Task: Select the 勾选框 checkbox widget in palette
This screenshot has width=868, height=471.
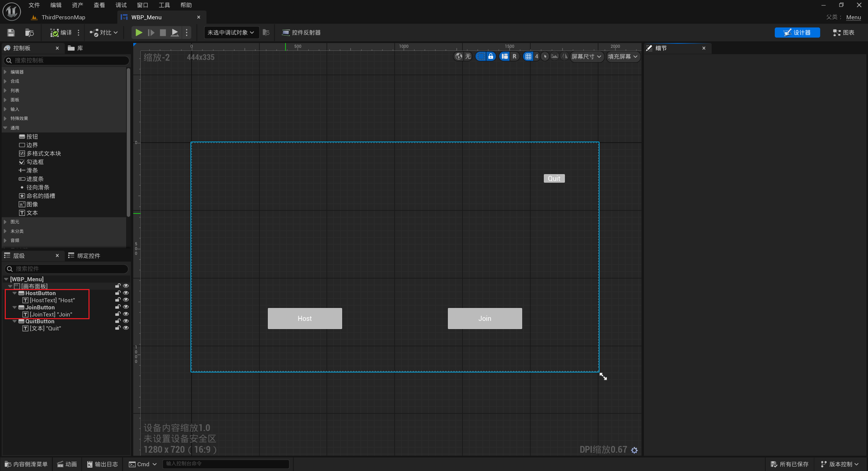Action: point(32,162)
